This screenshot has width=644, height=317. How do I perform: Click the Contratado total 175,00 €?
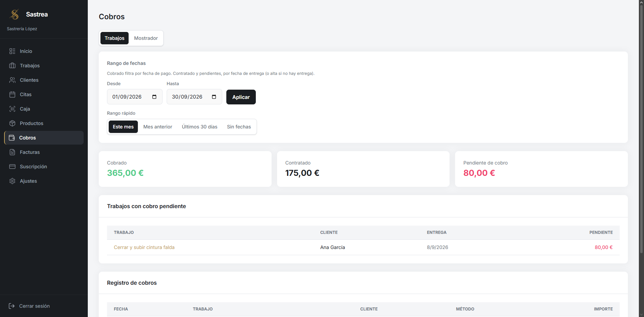302,173
